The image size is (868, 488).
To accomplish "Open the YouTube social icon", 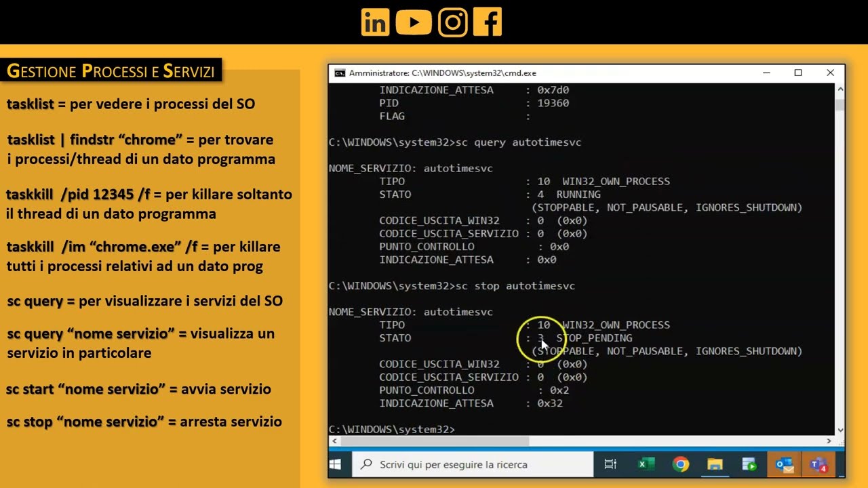I will point(414,22).
